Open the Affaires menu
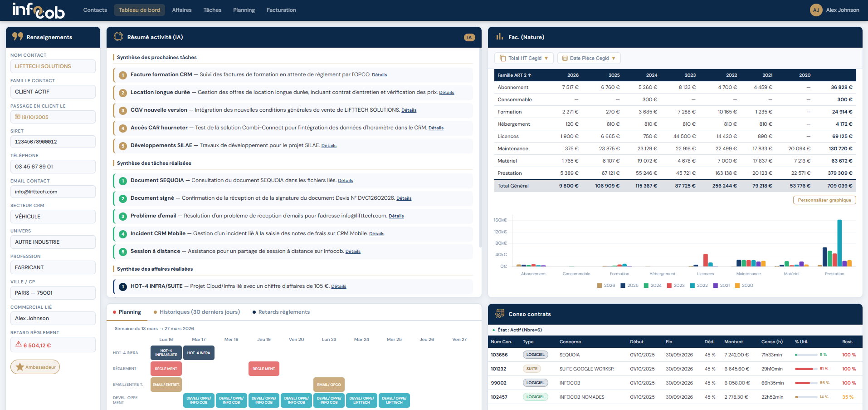The image size is (868, 410). click(x=182, y=10)
